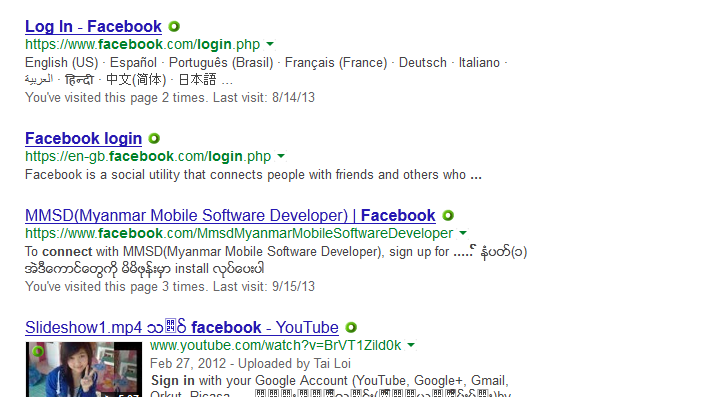Click 'Français (France)' in the snippet
This screenshot has height=397, width=715.
click(336, 62)
